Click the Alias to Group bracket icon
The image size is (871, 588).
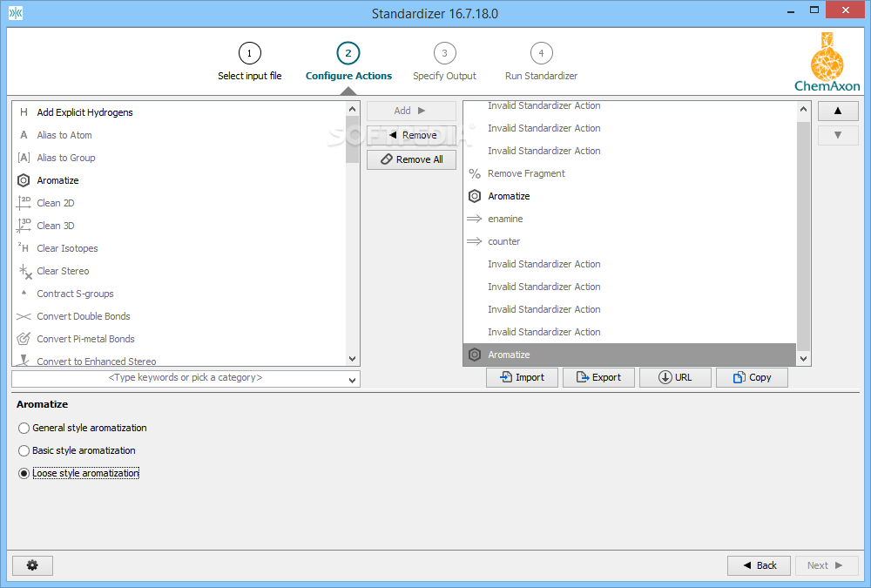tap(24, 158)
